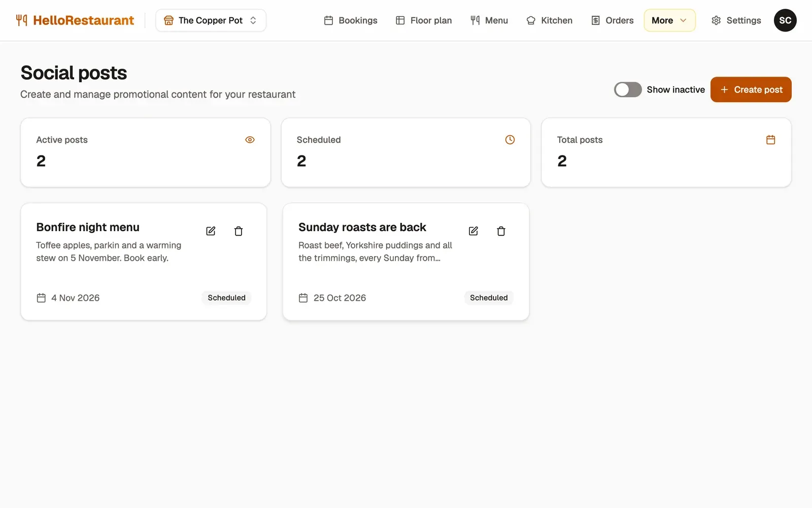Go to the Orders page

tap(613, 20)
